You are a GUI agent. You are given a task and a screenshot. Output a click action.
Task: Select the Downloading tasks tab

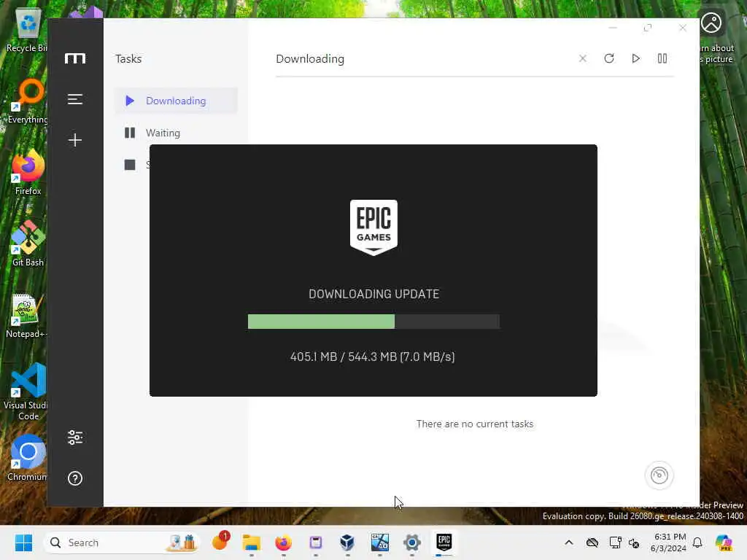point(176,101)
